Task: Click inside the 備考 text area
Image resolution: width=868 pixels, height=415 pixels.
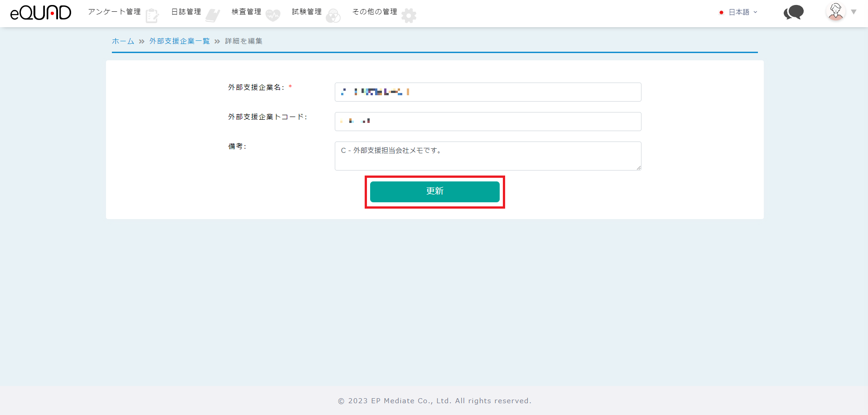Action: point(487,156)
